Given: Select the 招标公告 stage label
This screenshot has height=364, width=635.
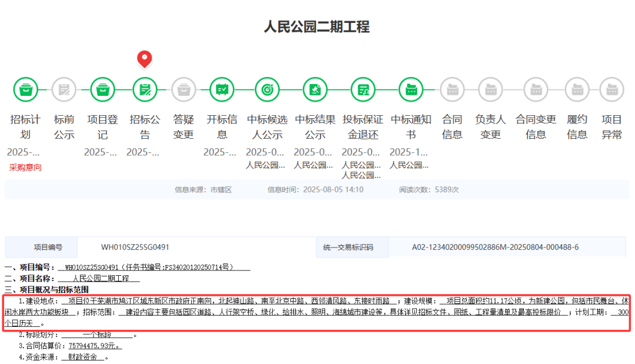Looking at the screenshot, I should tap(145, 127).
